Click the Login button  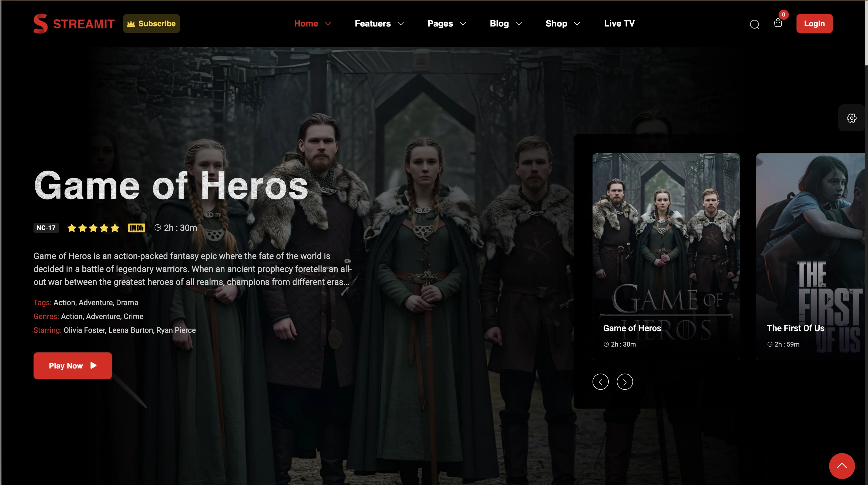[x=814, y=24]
